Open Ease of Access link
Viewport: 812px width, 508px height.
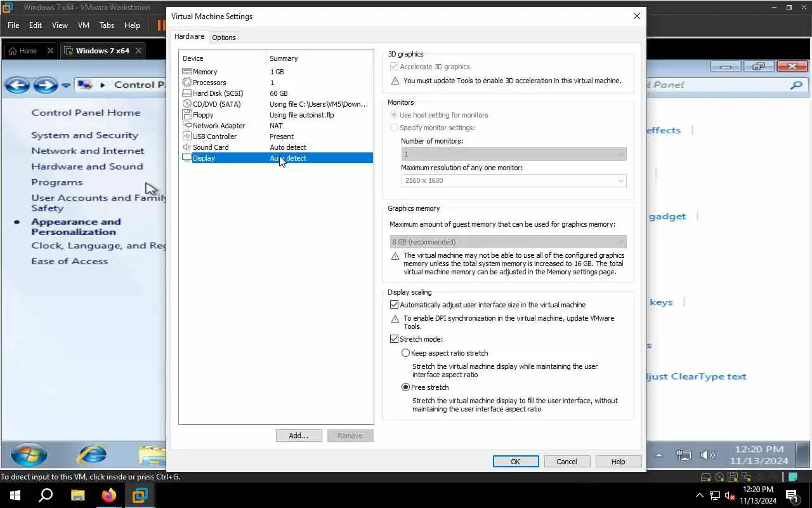pyautogui.click(x=70, y=261)
